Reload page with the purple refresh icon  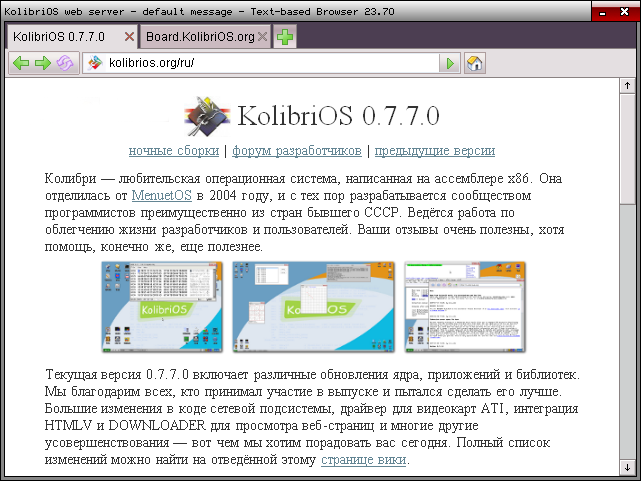click(65, 63)
